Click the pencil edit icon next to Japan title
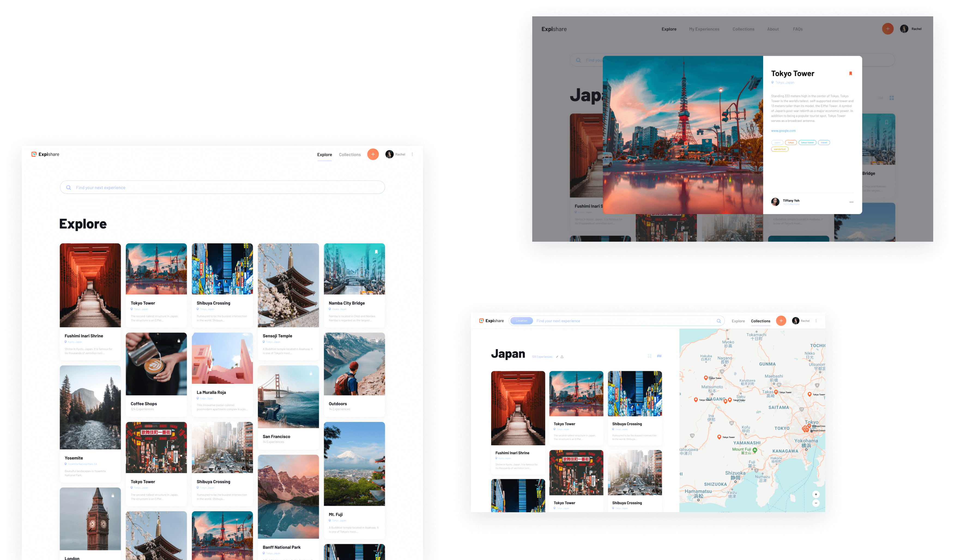 557,357
